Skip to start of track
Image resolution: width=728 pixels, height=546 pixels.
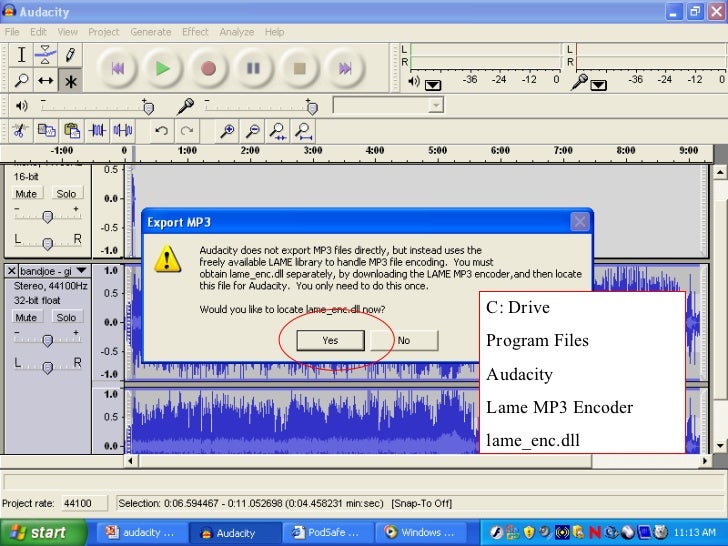coord(117,69)
